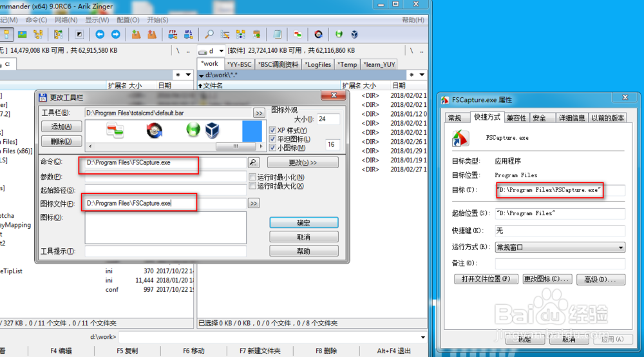Click the >> browse button beside toolbar path

tap(259, 113)
